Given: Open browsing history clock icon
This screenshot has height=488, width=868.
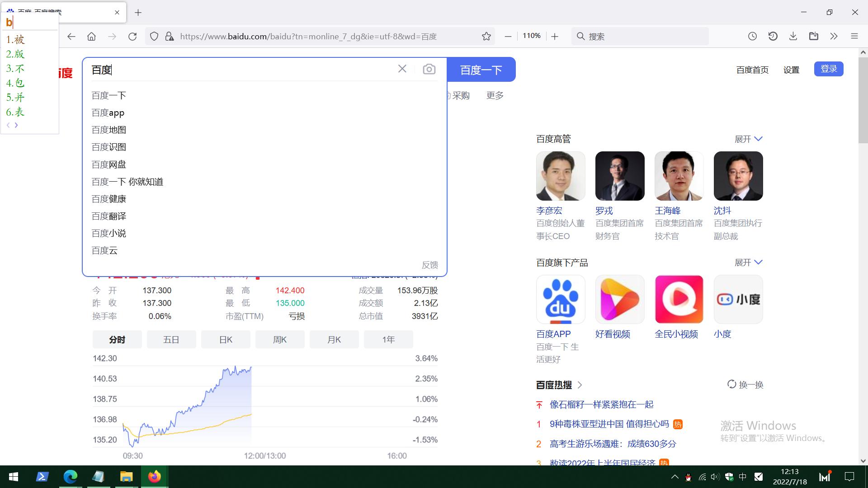Looking at the screenshot, I should [x=752, y=37].
